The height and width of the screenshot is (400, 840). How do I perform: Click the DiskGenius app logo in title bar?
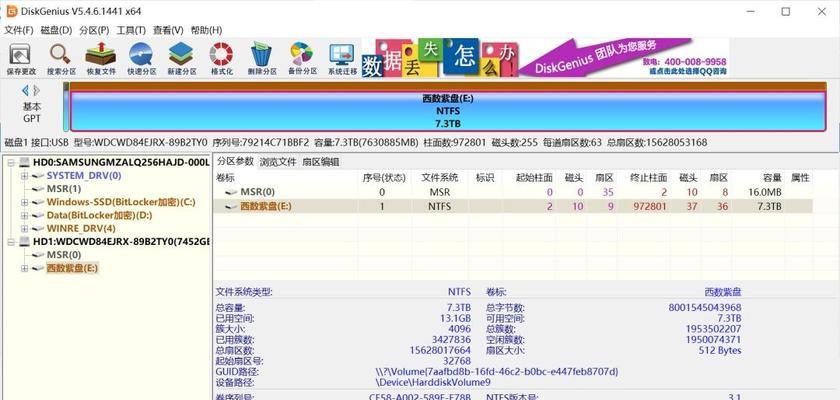(11, 11)
